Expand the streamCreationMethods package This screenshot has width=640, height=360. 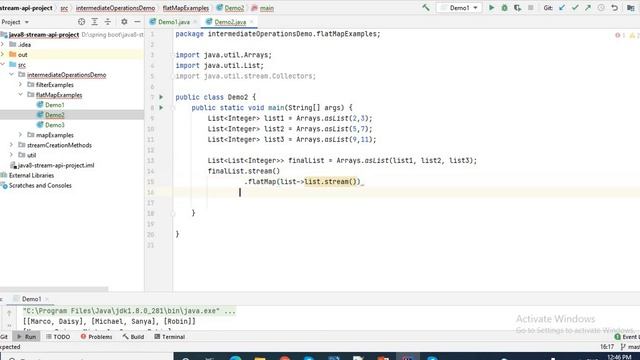(x=11, y=145)
